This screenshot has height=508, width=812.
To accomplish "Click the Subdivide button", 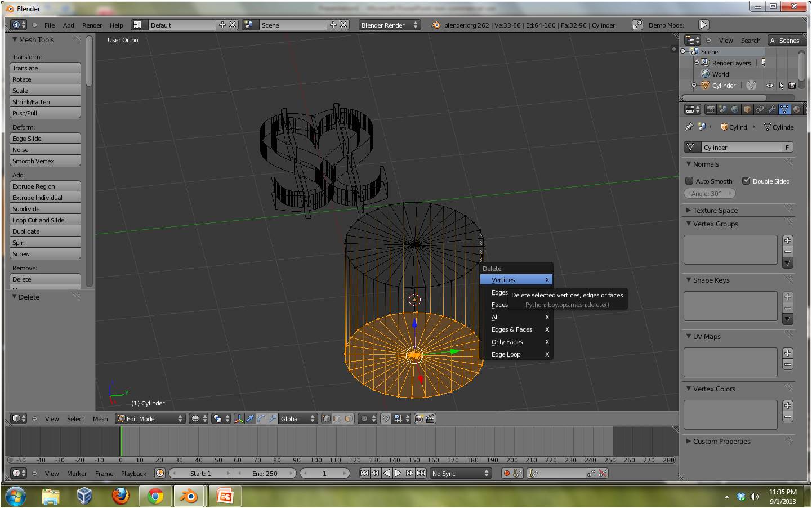I will click(45, 209).
